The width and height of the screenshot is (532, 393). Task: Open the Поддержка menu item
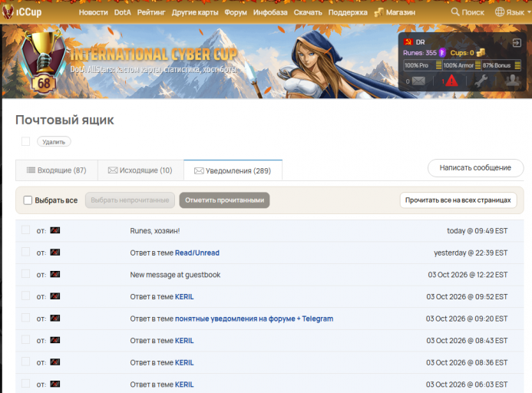tap(348, 12)
